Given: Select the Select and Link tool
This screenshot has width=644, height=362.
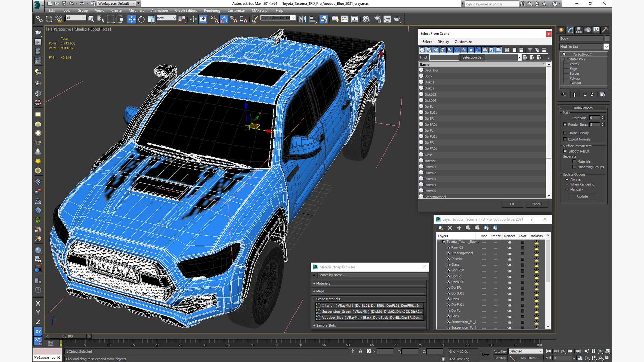Looking at the screenshot, I should point(39,19).
